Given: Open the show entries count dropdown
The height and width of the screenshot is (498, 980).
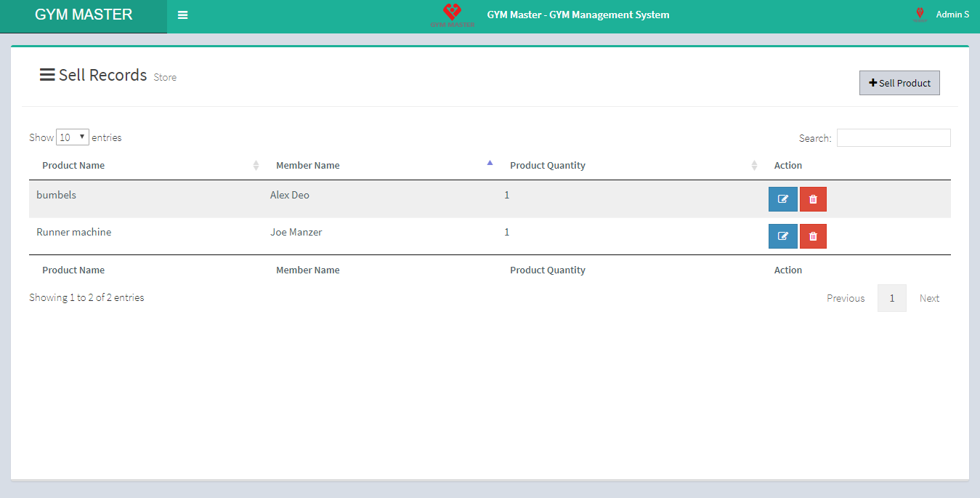Looking at the screenshot, I should pos(73,137).
